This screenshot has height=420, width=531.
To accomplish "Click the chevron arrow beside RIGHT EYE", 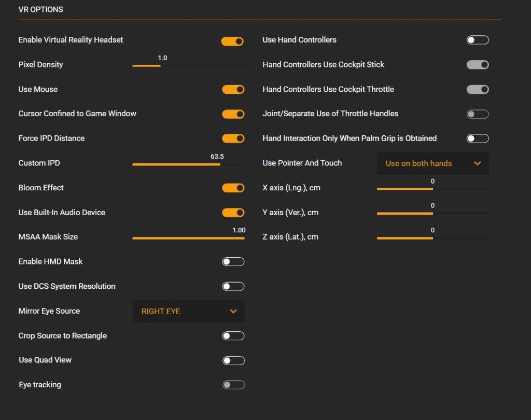I will (x=233, y=312).
